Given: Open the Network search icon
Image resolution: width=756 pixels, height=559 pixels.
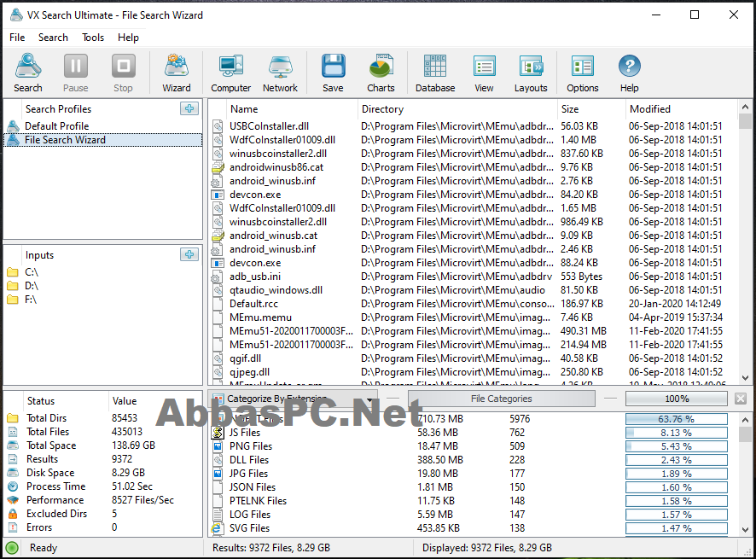Looking at the screenshot, I should tap(280, 73).
